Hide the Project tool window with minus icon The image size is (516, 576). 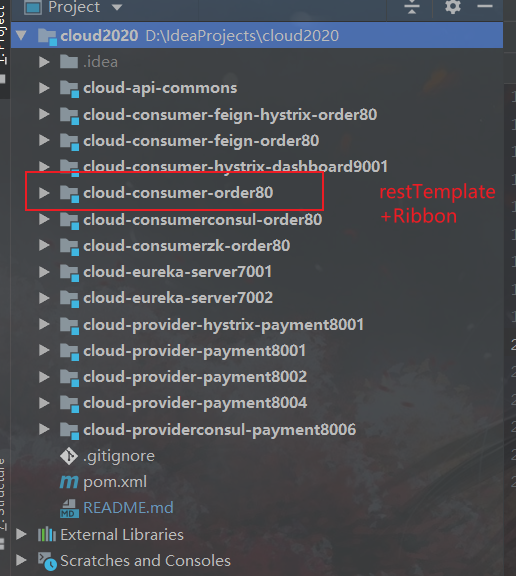click(x=485, y=6)
